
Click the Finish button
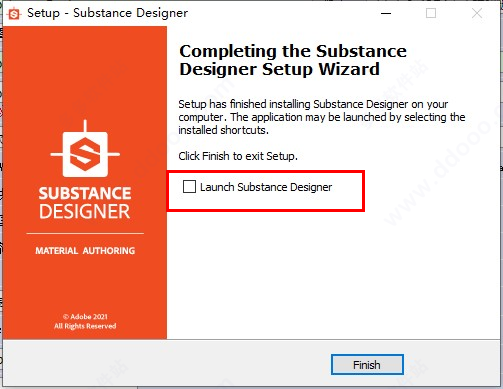coord(367,365)
